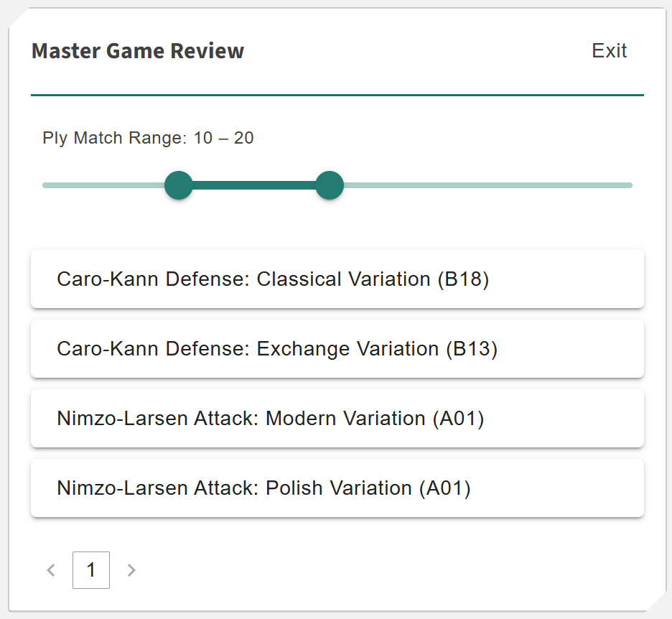
Task: Select the B18 opening entry
Action: [x=273, y=279]
